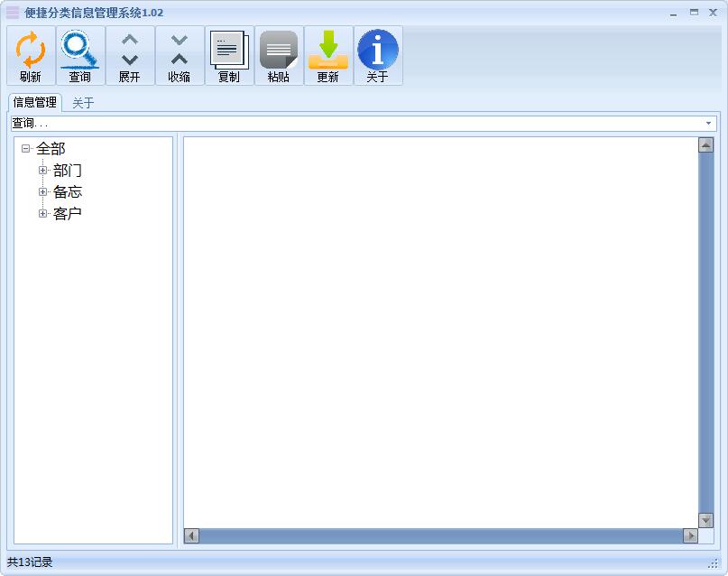Open the 查询 combo box dropdown arrow
This screenshot has height=576, width=728.
708,123
